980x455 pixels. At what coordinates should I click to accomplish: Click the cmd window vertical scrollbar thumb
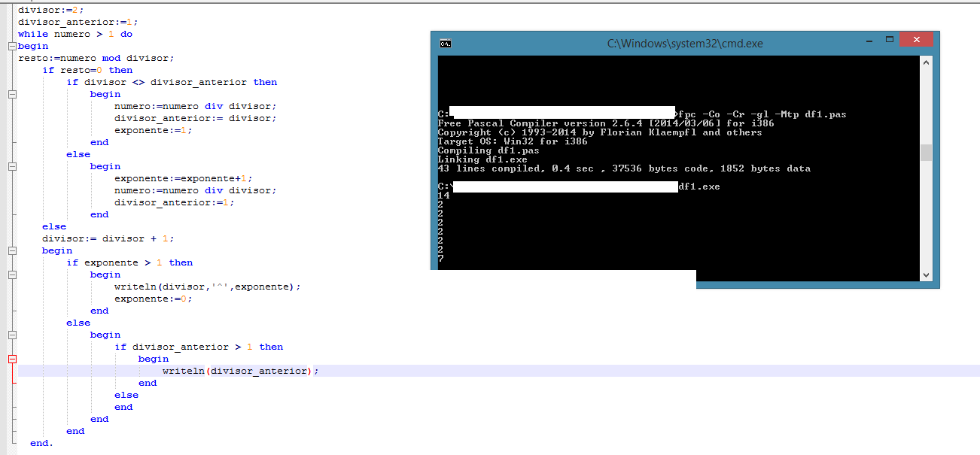coord(926,153)
